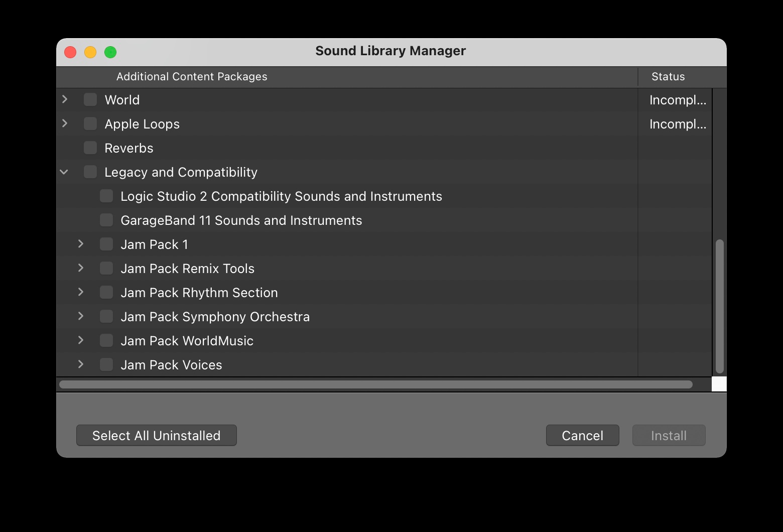Check the Apple Loops checkbox

[x=90, y=123]
